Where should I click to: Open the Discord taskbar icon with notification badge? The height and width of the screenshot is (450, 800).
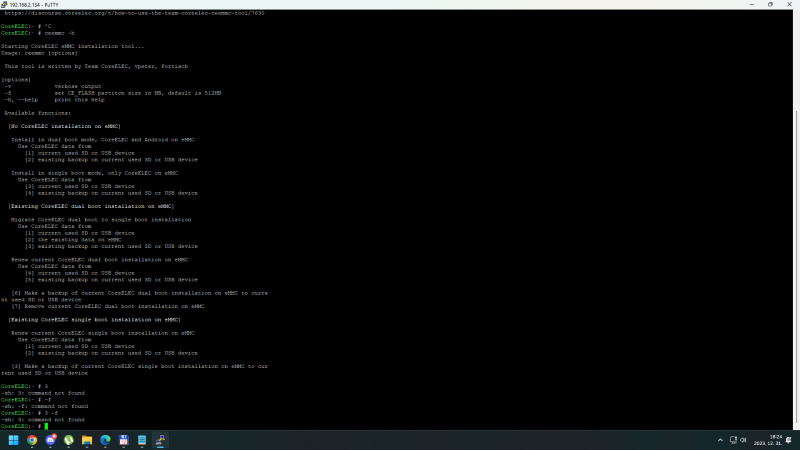(51, 440)
